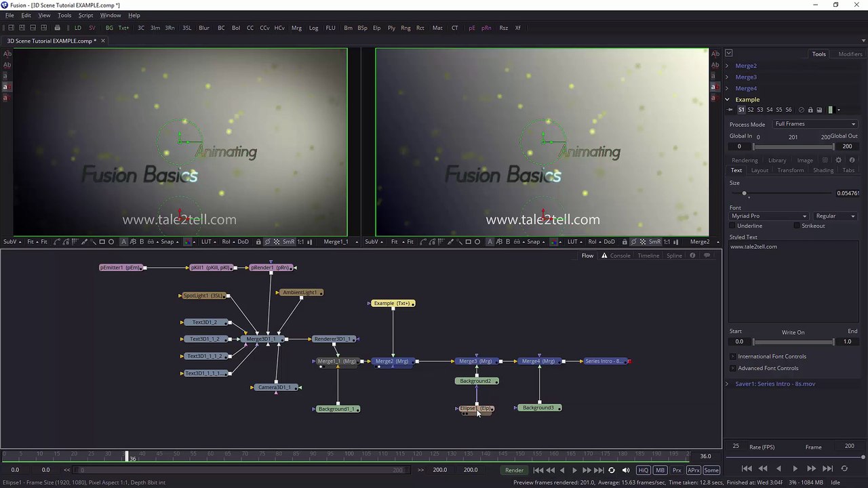Image resolution: width=868 pixels, height=488 pixels.
Task: Click the Styled Text input field
Action: [793, 281]
